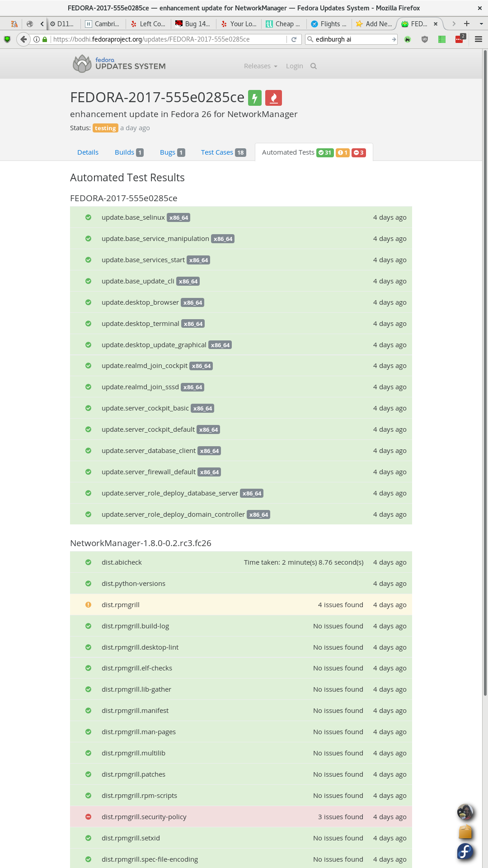Click the warning icon on dist.rpmgrill row
The image size is (488, 868).
click(88, 604)
